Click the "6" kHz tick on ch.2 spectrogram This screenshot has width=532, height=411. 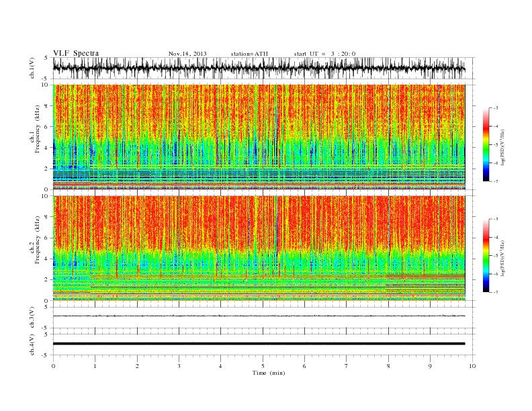click(x=47, y=238)
